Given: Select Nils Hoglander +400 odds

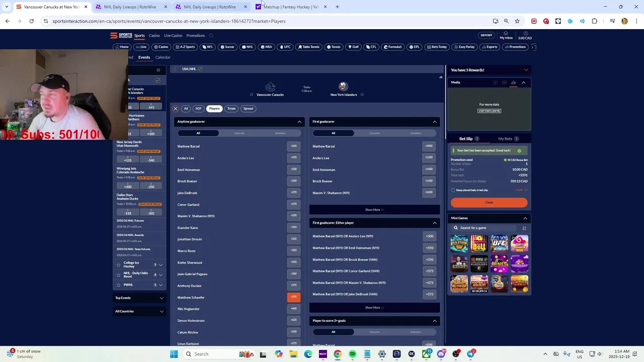Looking at the screenshot, I should (293, 309).
